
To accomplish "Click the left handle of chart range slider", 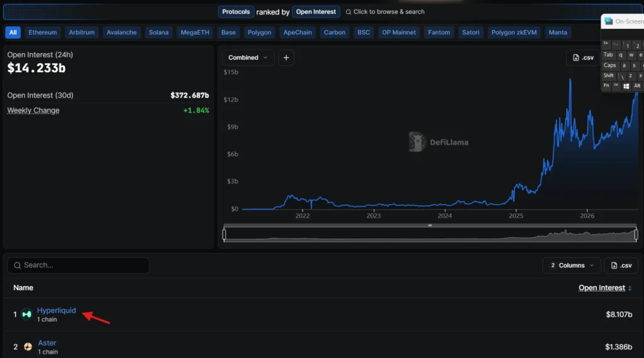I will point(224,234).
